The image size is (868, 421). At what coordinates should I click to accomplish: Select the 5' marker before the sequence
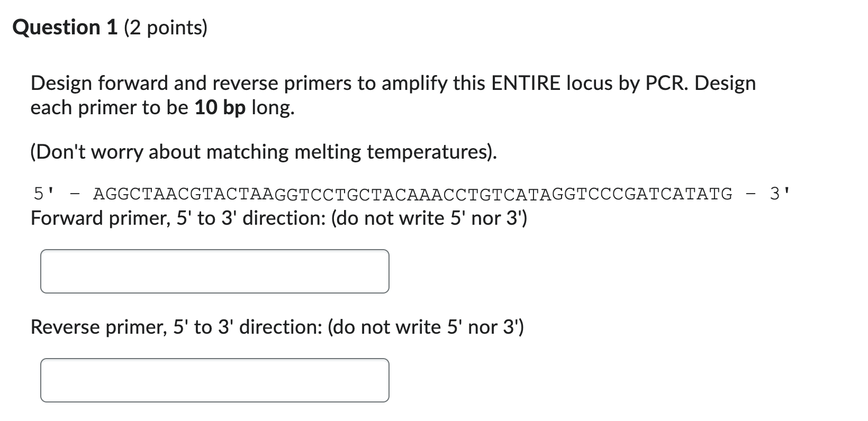point(42,194)
